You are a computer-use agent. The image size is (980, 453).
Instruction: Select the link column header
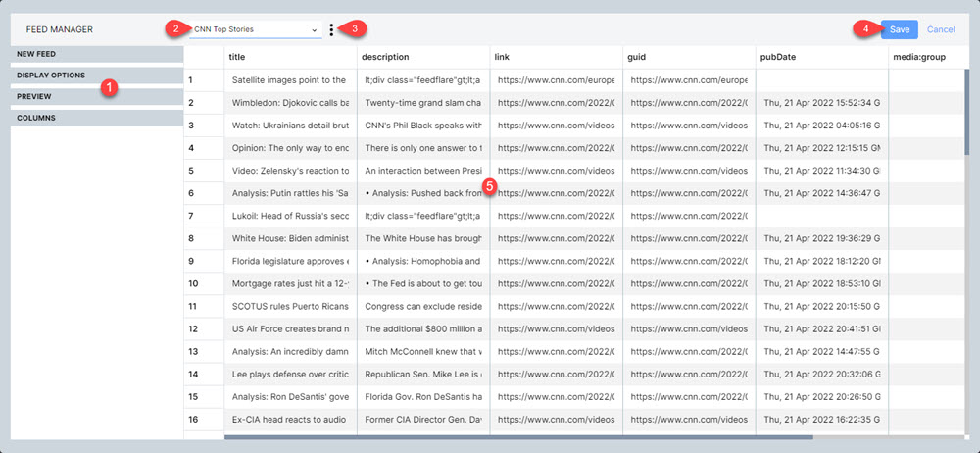coord(556,57)
